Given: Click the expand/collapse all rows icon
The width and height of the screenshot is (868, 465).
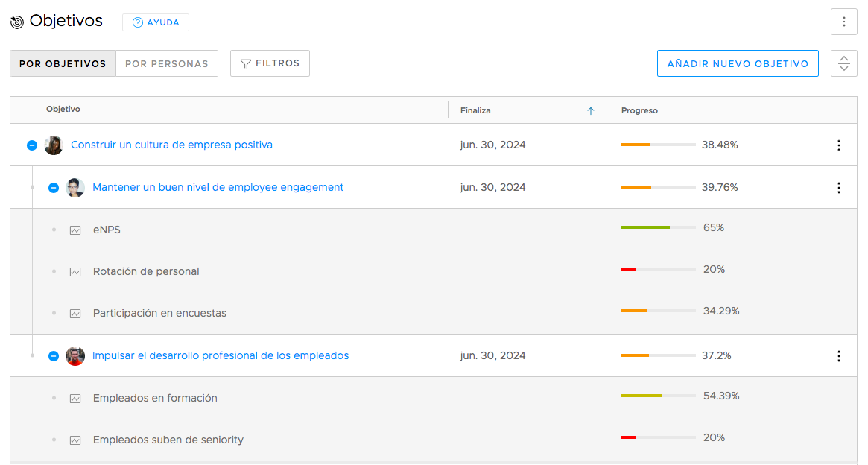Looking at the screenshot, I should (x=843, y=63).
